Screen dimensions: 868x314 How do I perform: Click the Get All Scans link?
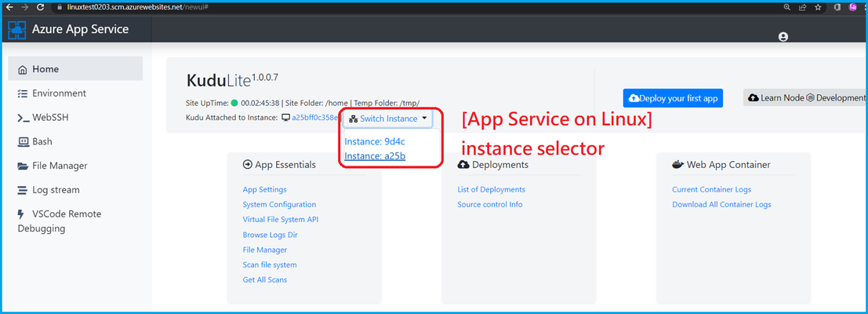click(265, 279)
